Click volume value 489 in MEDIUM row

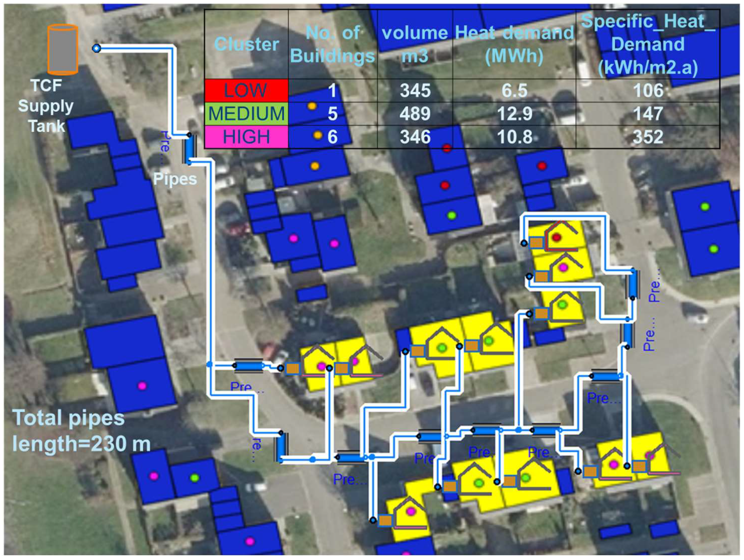point(415,114)
